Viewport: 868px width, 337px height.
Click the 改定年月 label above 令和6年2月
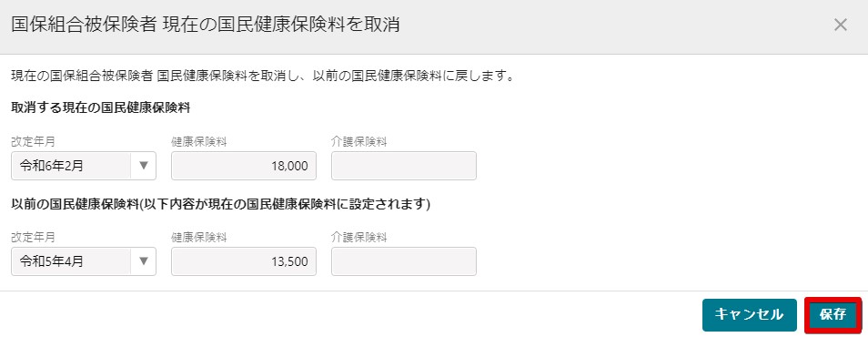(34, 142)
